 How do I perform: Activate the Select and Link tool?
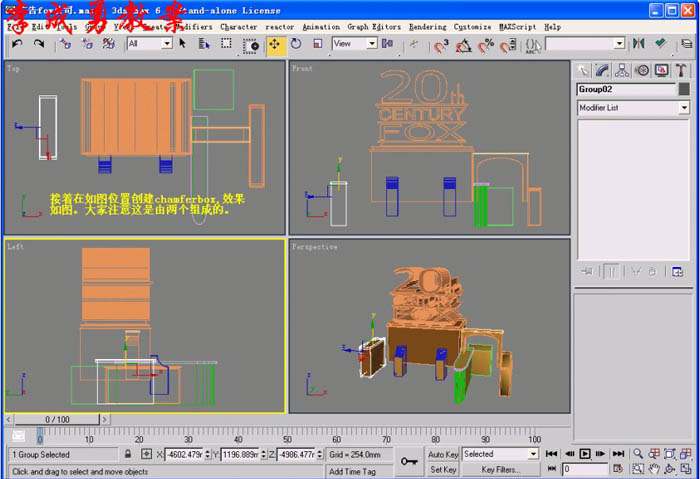point(65,44)
